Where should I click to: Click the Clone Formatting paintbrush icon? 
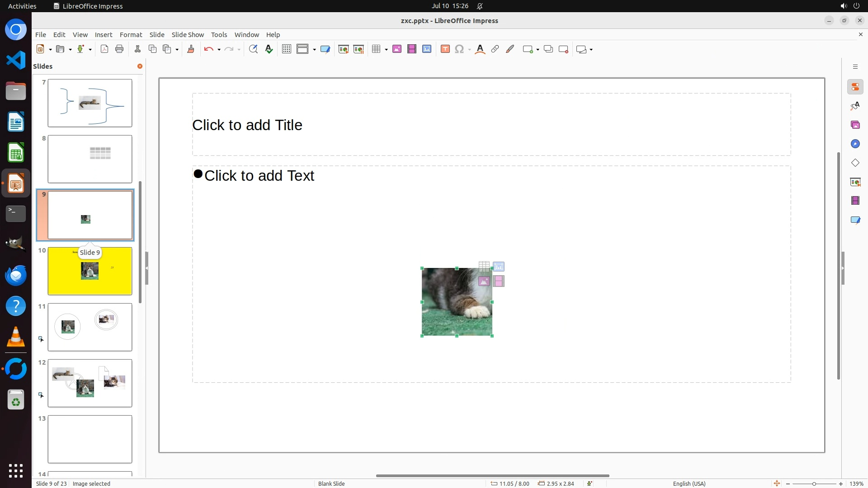[x=191, y=49]
